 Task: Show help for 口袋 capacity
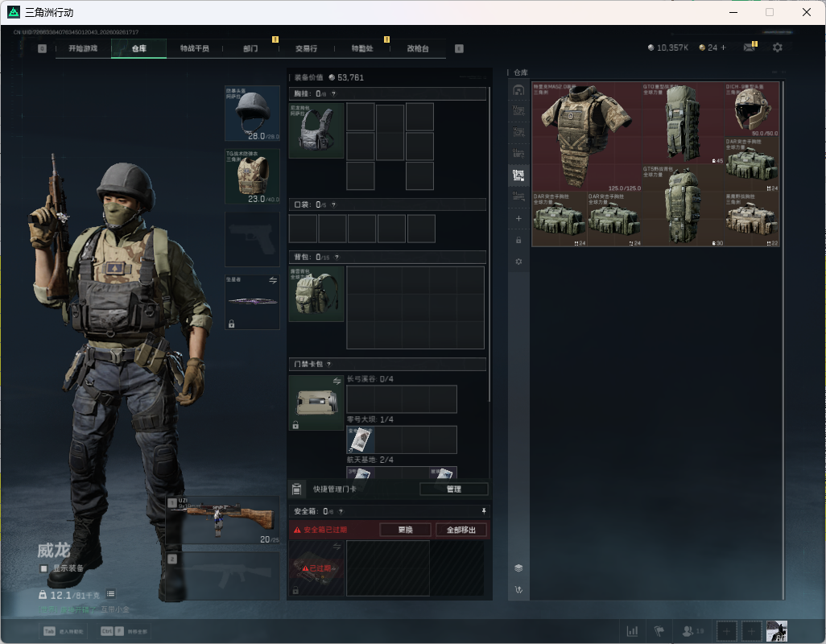(x=333, y=204)
